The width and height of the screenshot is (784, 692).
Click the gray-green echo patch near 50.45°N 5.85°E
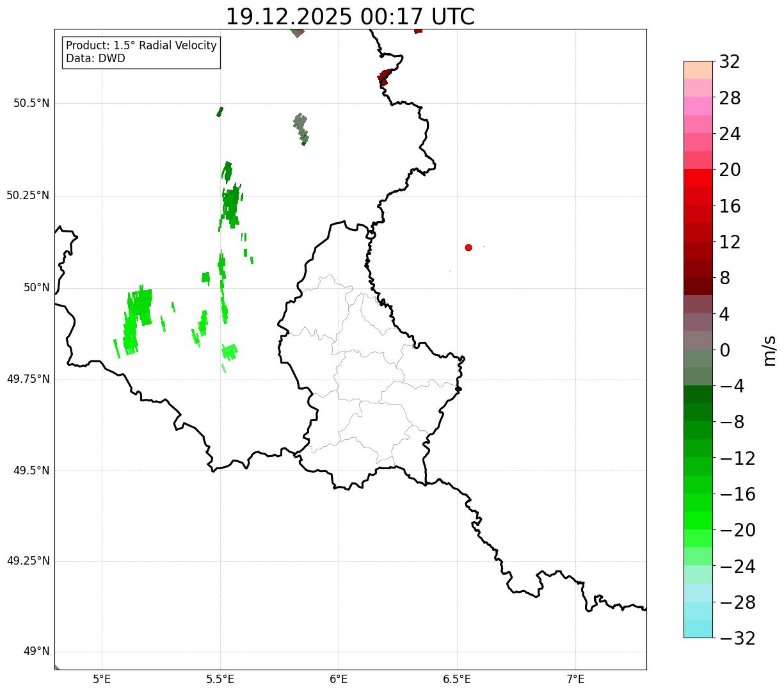coord(301,129)
